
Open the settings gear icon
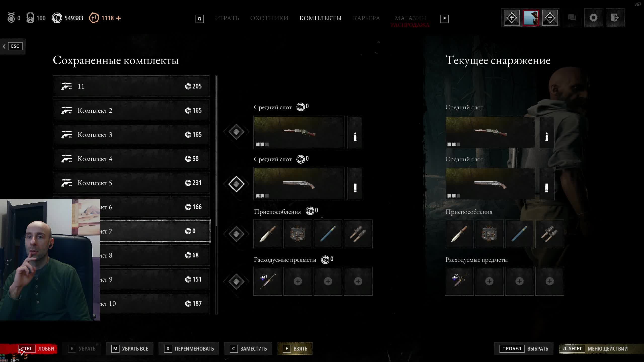point(593,18)
